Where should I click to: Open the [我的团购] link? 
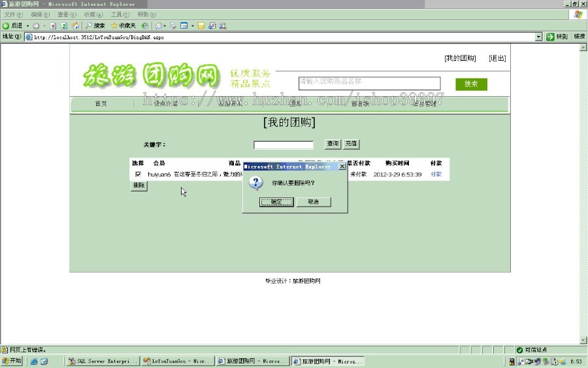point(460,58)
